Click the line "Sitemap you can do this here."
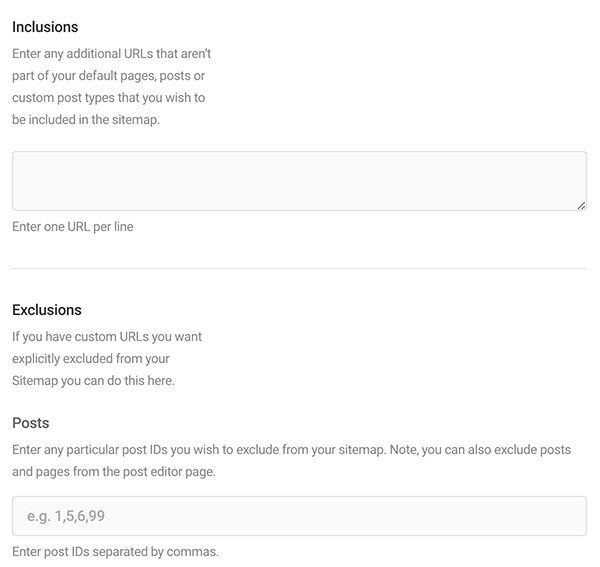Viewport: 600px width, 567px height. 93,381
